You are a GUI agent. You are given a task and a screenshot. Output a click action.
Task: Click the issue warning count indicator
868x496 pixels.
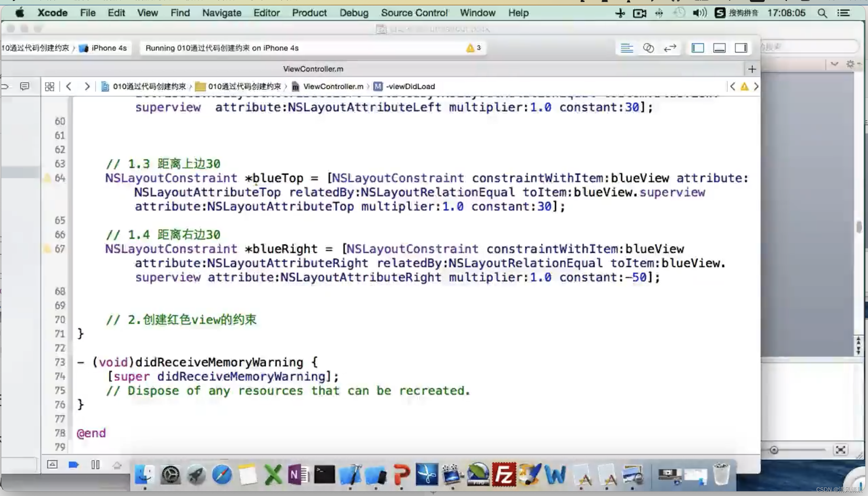coord(473,48)
